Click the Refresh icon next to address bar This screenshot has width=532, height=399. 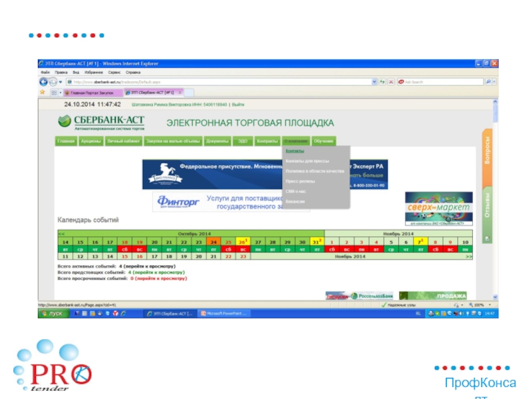382,82
